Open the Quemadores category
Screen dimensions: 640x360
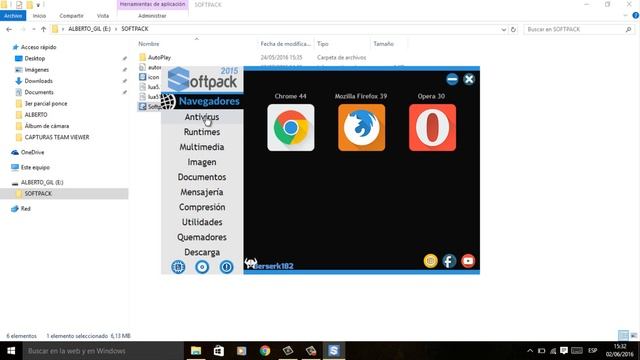click(202, 237)
